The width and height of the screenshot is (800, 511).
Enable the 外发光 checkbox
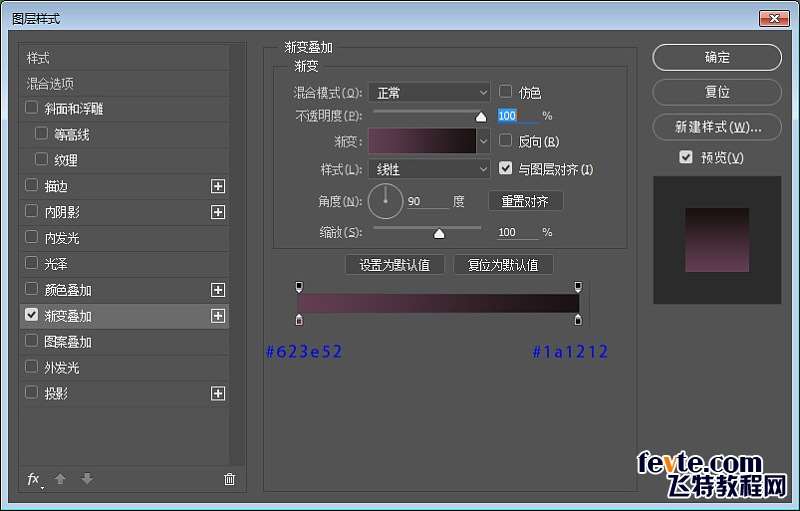pyautogui.click(x=32, y=366)
